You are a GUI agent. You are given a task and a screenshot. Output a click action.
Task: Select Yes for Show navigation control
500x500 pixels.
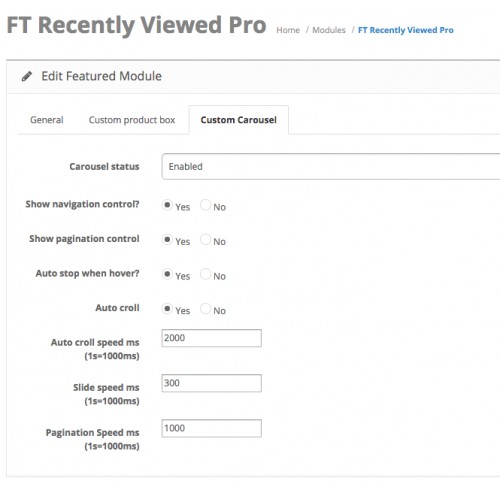167,205
